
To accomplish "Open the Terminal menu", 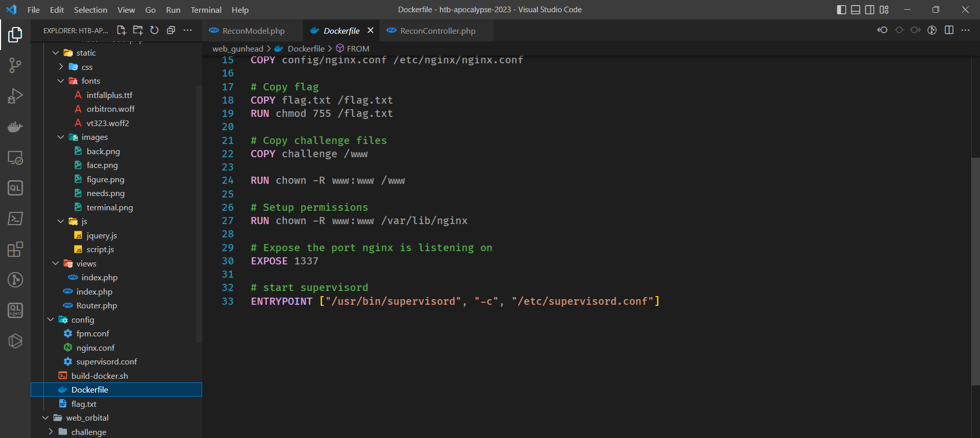I will (x=206, y=10).
